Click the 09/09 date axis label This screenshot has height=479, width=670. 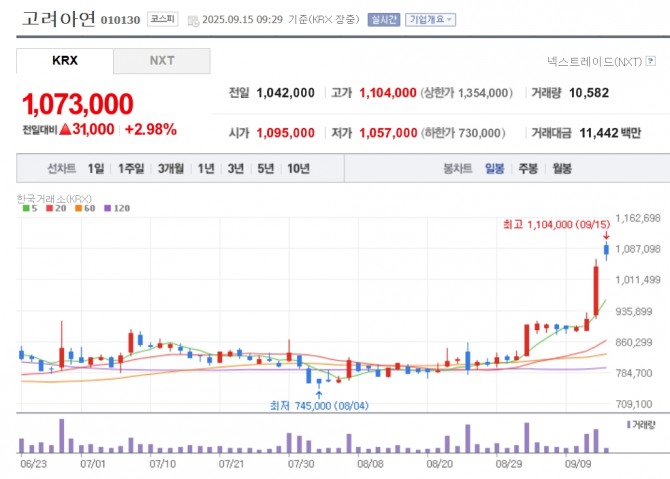point(578,464)
